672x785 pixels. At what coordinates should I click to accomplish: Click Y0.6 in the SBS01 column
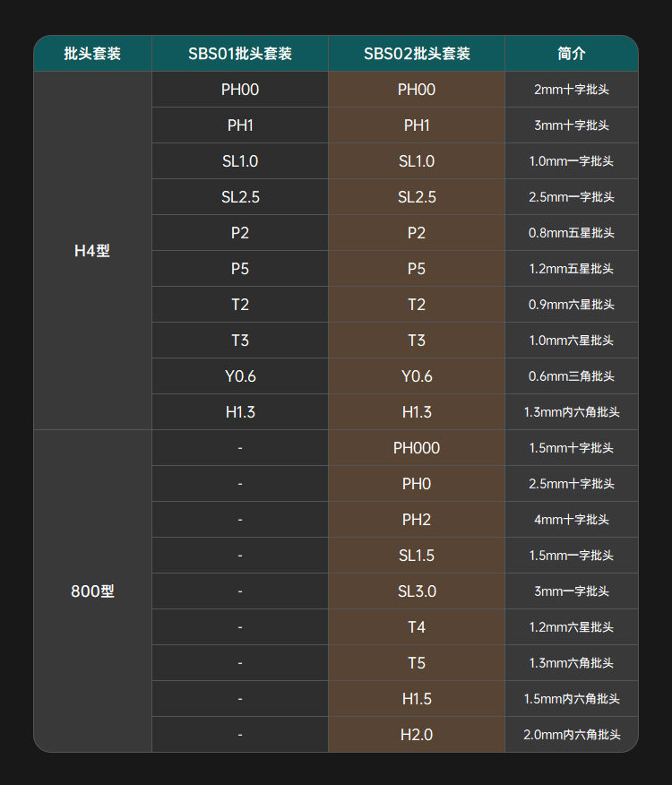pyautogui.click(x=240, y=376)
